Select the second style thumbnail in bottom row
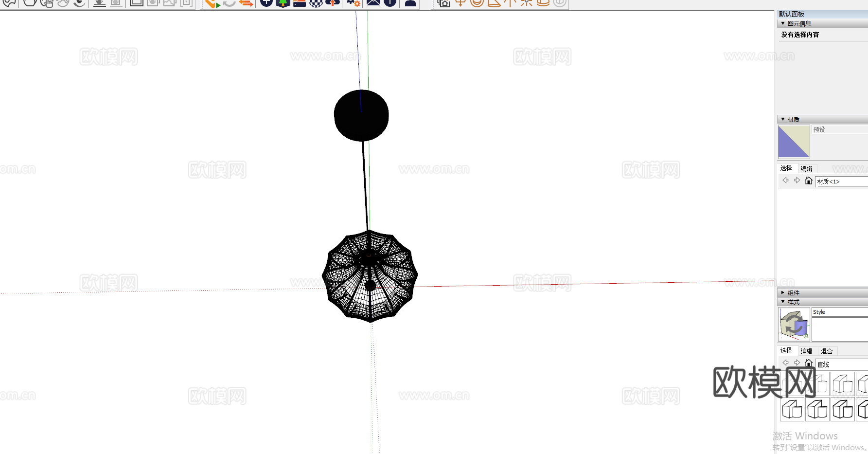The width and height of the screenshot is (868, 454). click(x=817, y=409)
